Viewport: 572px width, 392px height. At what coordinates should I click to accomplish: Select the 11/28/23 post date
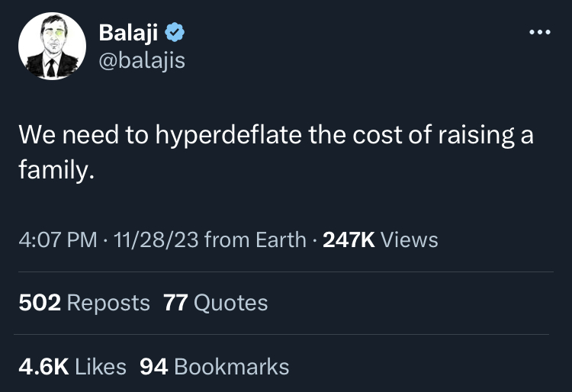(x=156, y=239)
